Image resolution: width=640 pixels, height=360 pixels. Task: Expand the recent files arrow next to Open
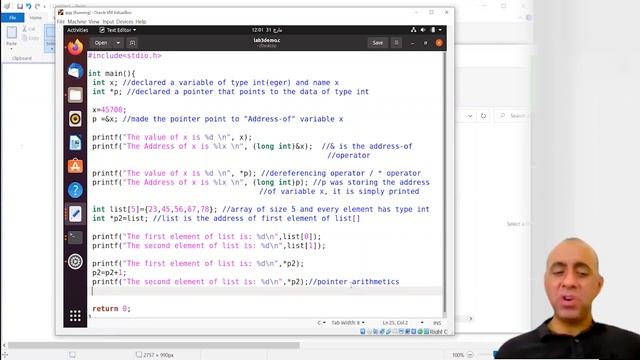118,43
